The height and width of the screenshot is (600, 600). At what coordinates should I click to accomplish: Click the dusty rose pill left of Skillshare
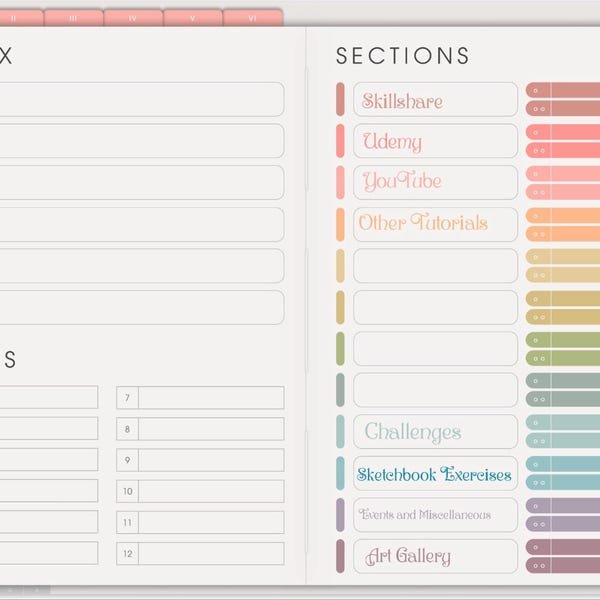pyautogui.click(x=340, y=99)
